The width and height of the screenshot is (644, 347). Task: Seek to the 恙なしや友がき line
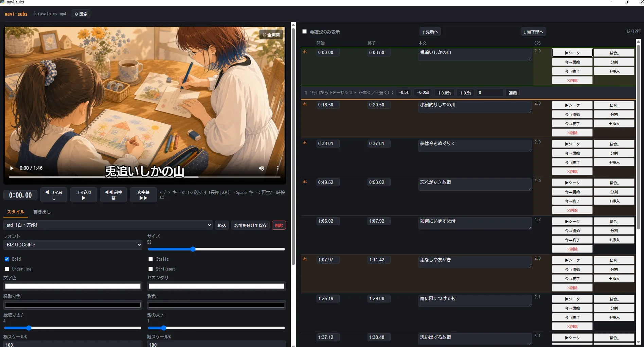click(572, 260)
